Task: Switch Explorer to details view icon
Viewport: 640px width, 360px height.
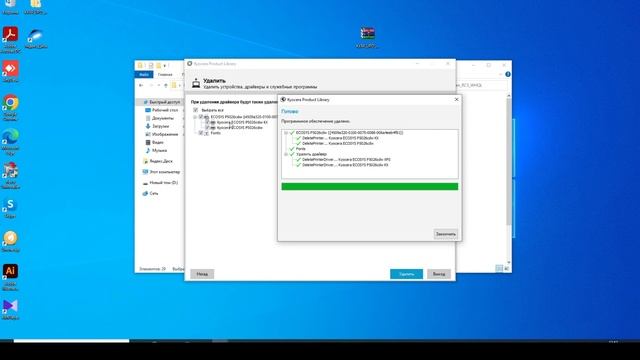Action: [499, 268]
